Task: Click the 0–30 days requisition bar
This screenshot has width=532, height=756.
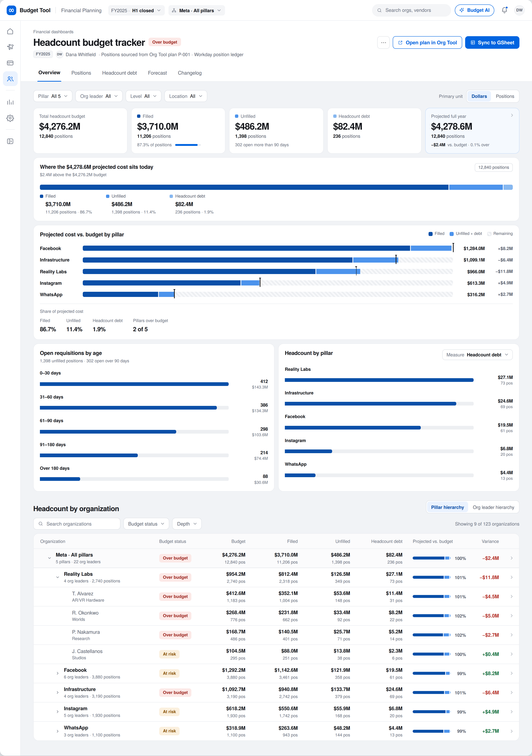Action: 134,384
